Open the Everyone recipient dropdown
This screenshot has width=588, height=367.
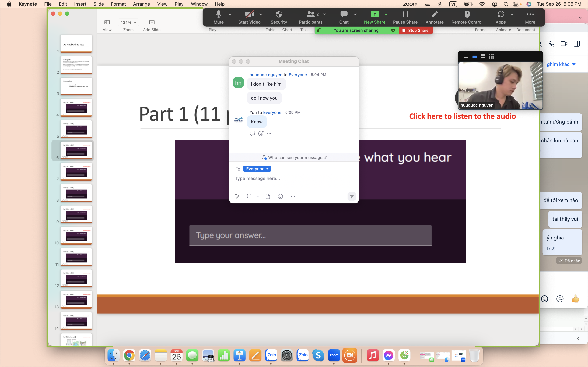coord(257,169)
